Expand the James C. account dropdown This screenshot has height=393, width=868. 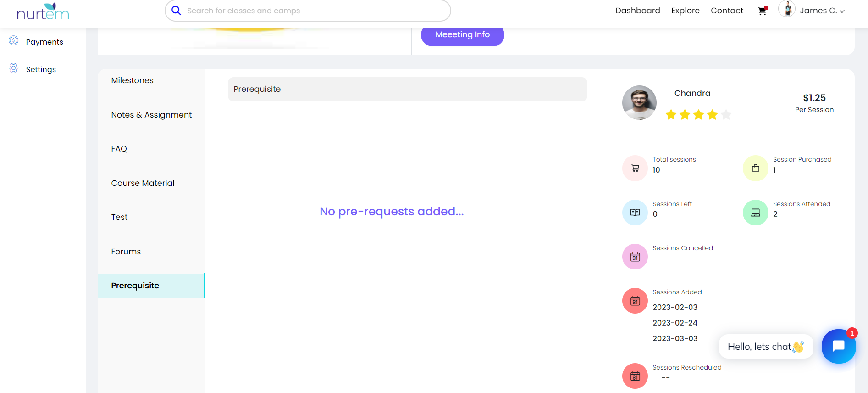tap(822, 11)
